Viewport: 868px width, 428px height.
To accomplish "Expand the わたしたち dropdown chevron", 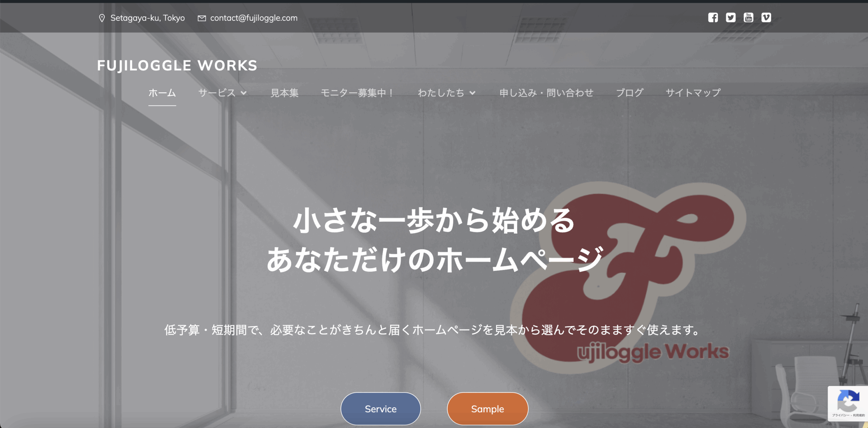I will [473, 93].
